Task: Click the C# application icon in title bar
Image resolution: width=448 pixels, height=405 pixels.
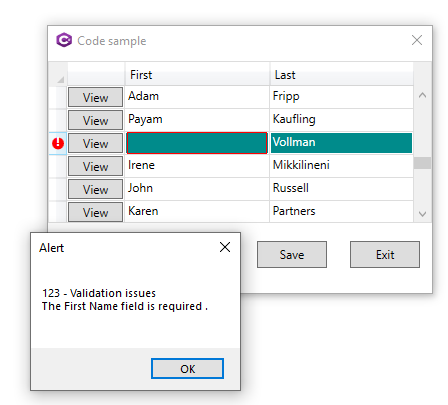Action: [x=64, y=40]
